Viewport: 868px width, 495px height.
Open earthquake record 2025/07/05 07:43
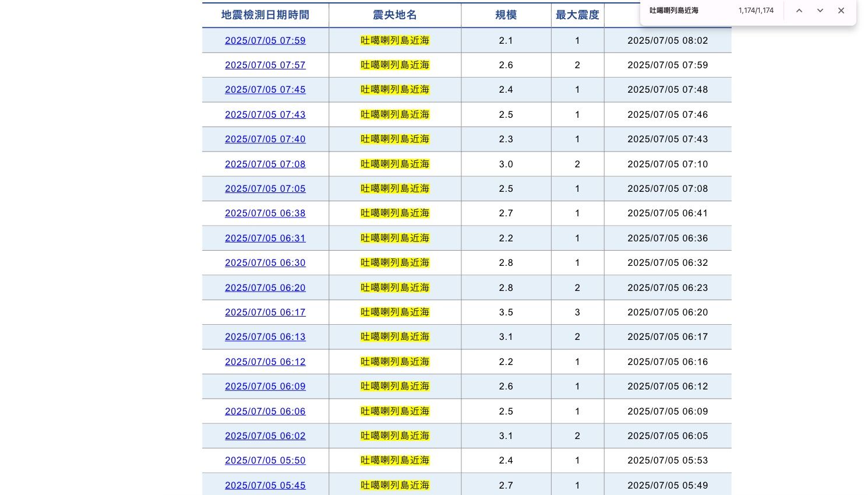265,114
